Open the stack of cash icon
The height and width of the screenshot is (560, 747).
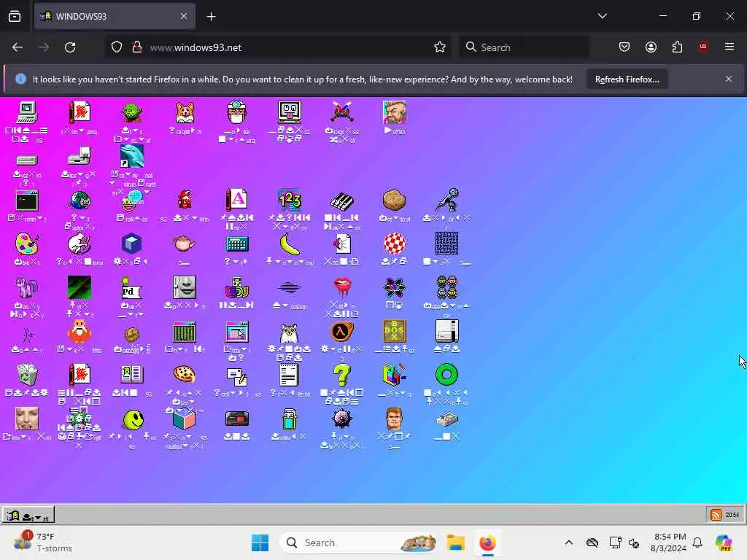coord(447,419)
